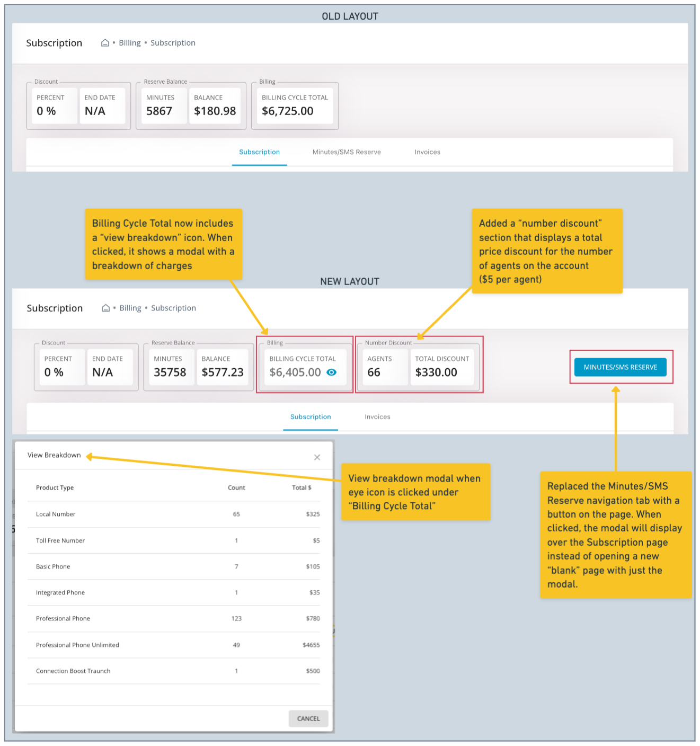Click the $4655 total cell

(x=311, y=645)
